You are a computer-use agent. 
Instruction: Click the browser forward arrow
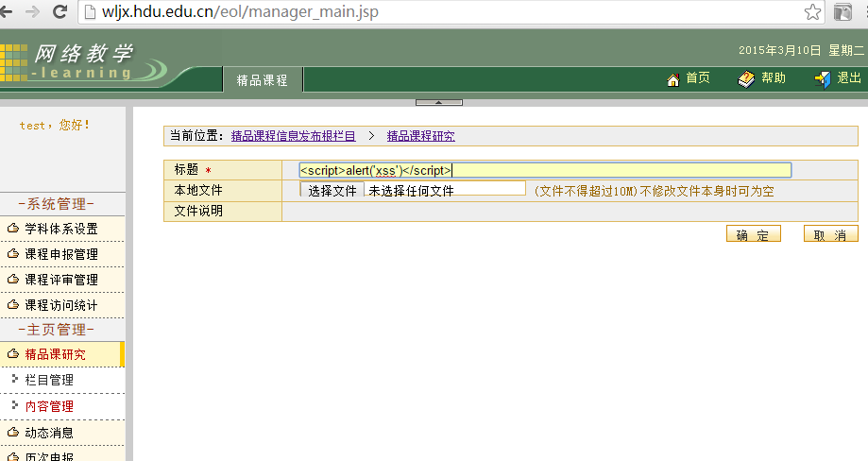click(33, 11)
